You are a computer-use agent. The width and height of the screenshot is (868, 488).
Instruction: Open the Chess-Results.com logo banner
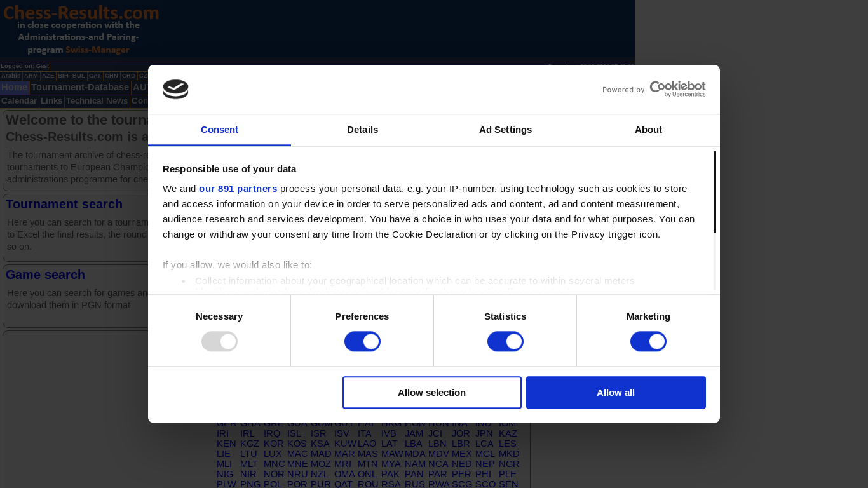click(81, 29)
